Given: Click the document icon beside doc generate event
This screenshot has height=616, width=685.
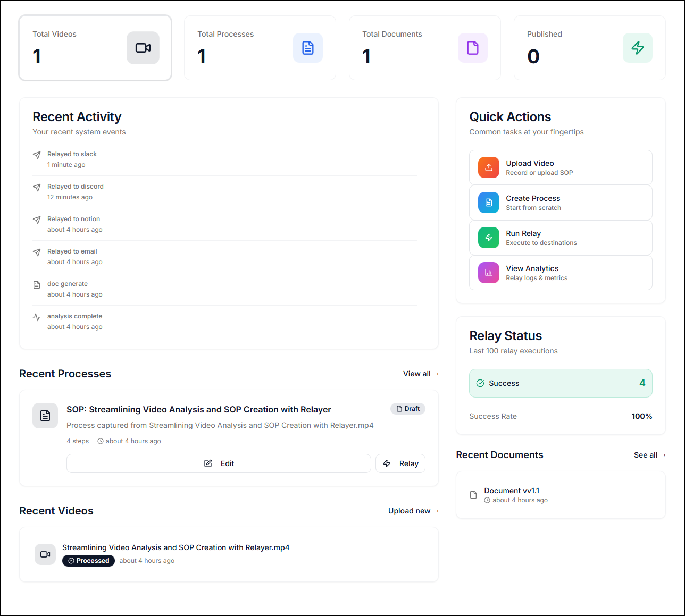Looking at the screenshot, I should (x=36, y=284).
